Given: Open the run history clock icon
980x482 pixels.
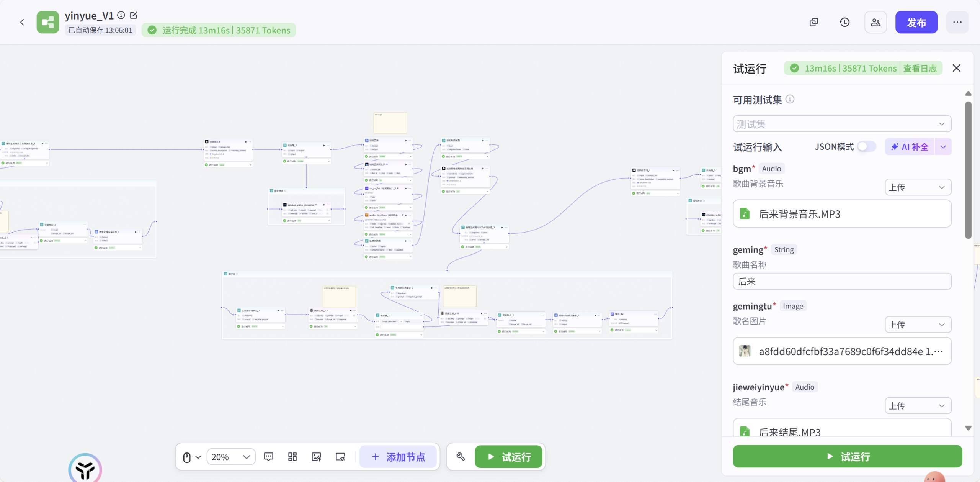Looking at the screenshot, I should (844, 22).
